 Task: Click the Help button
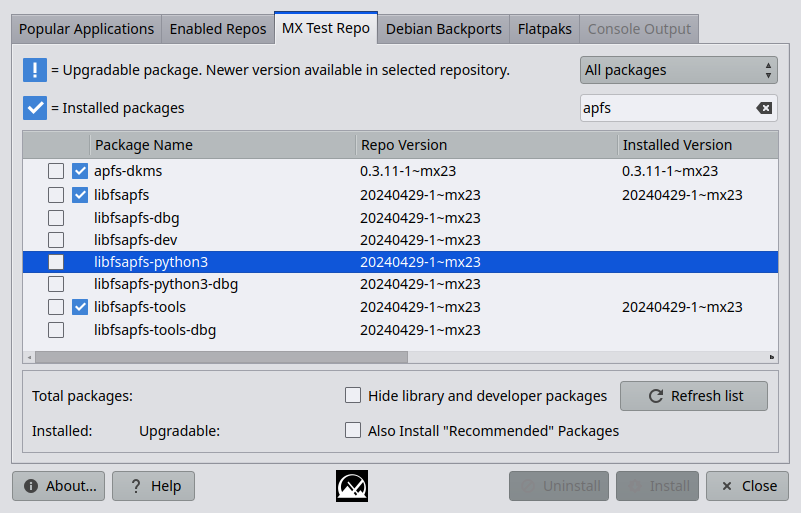pyautogui.click(x=153, y=486)
